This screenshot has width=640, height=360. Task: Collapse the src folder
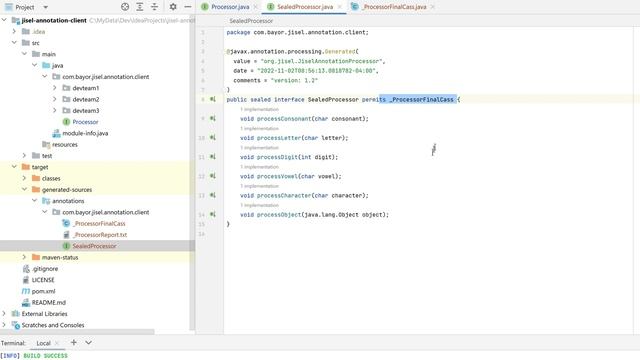coord(14,42)
